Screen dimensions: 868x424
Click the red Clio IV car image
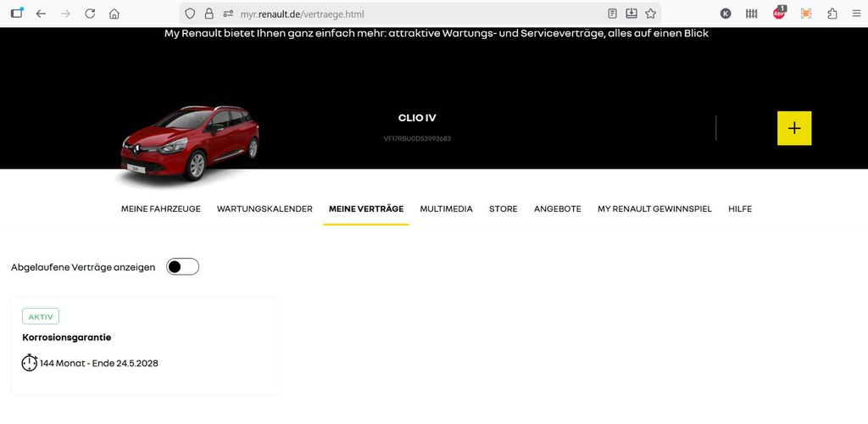188,142
